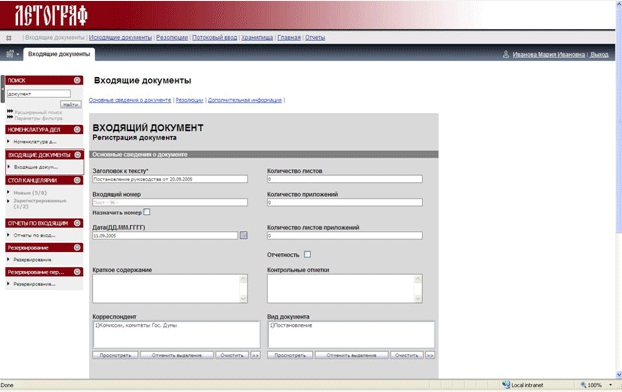This screenshot has width=622, height=392.
Task: Click Отменить выделение under Вид документа
Action: point(351,355)
